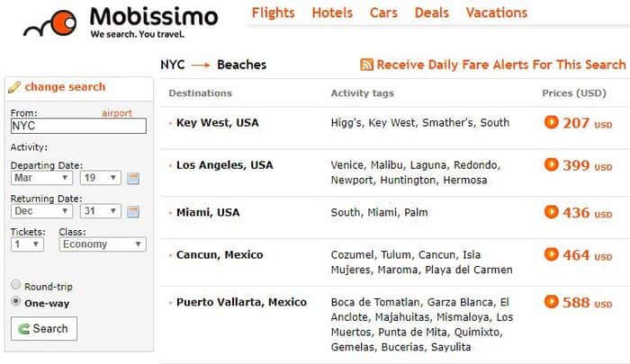630x364 pixels.
Task: Select the Round-trip radio button
Action: tap(15, 285)
